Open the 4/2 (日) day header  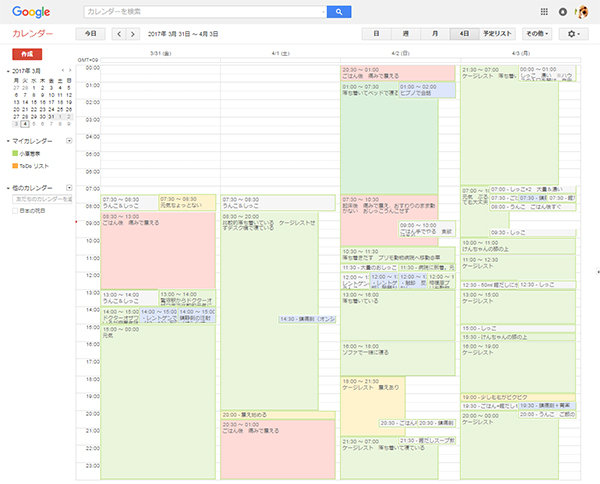pos(400,54)
